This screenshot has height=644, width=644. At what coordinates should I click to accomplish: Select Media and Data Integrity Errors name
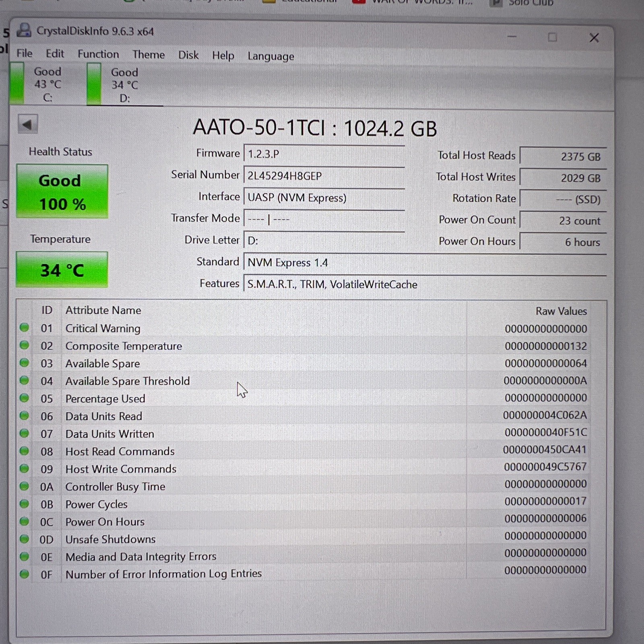tap(141, 557)
